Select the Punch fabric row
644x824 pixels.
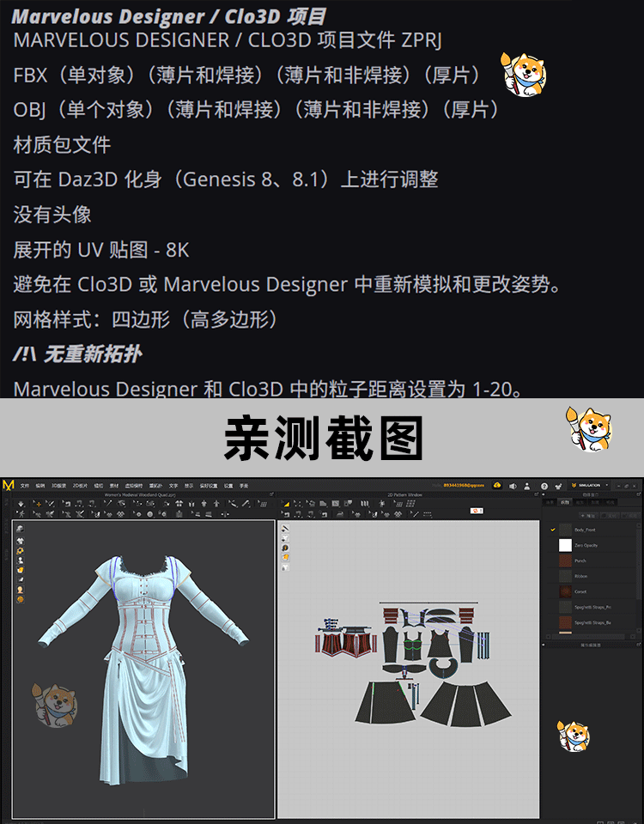pyautogui.click(x=592, y=560)
